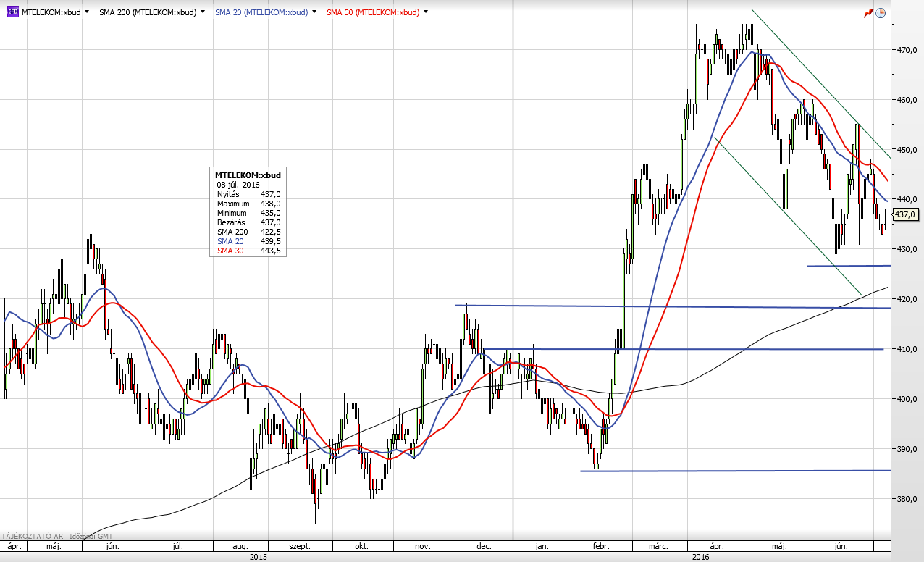
Task: Click the okt. month label
Action: point(361,547)
